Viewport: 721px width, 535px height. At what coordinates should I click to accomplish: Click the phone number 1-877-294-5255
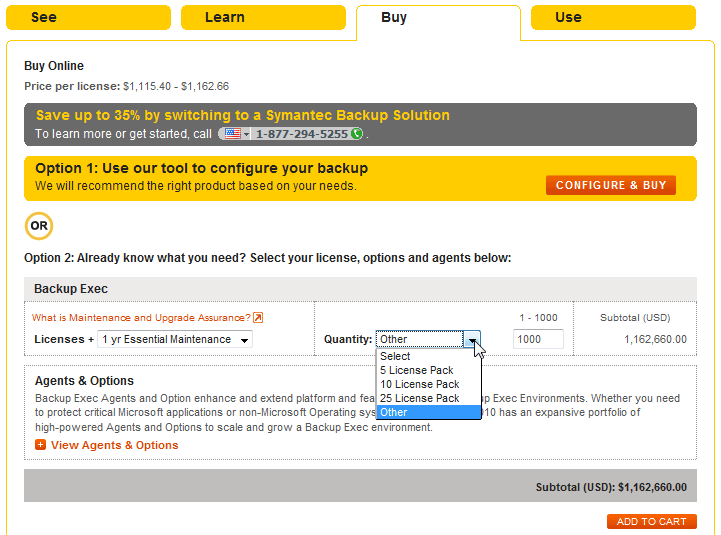pyautogui.click(x=302, y=134)
